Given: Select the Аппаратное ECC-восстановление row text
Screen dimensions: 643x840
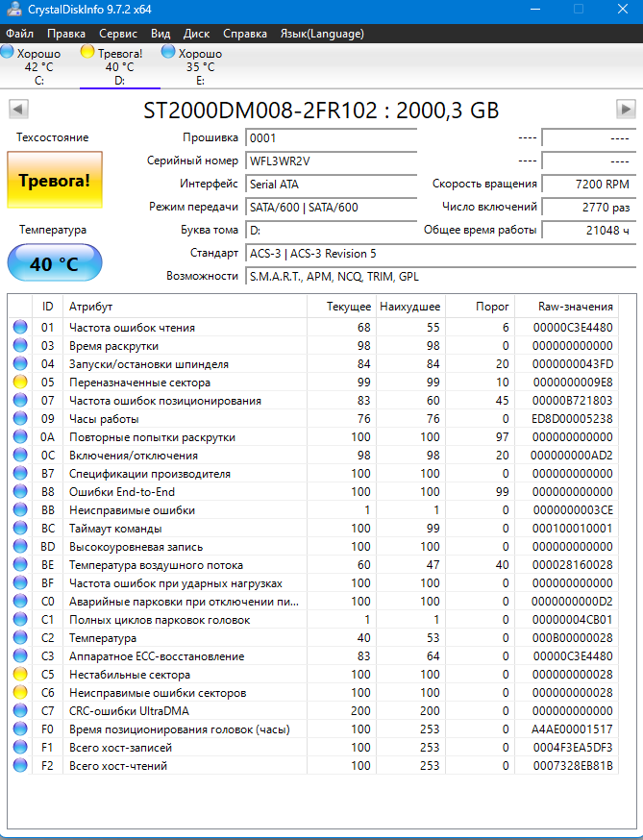Looking at the screenshot, I should 157,656.
